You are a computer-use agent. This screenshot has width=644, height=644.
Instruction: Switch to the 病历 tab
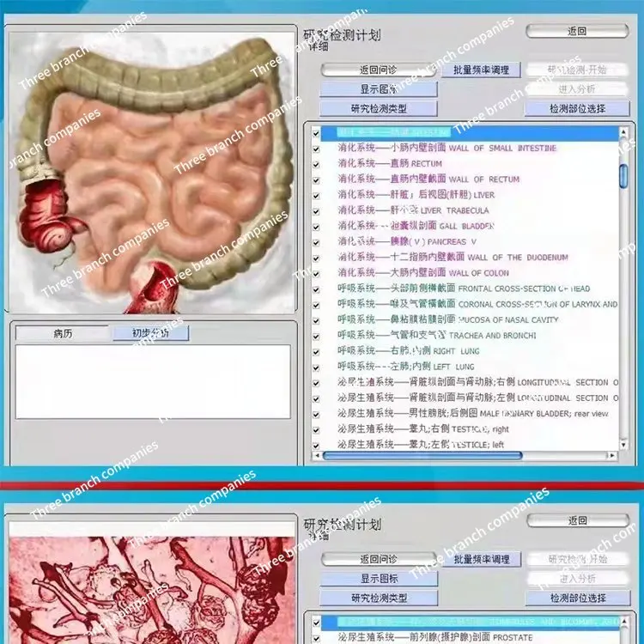tap(63, 333)
